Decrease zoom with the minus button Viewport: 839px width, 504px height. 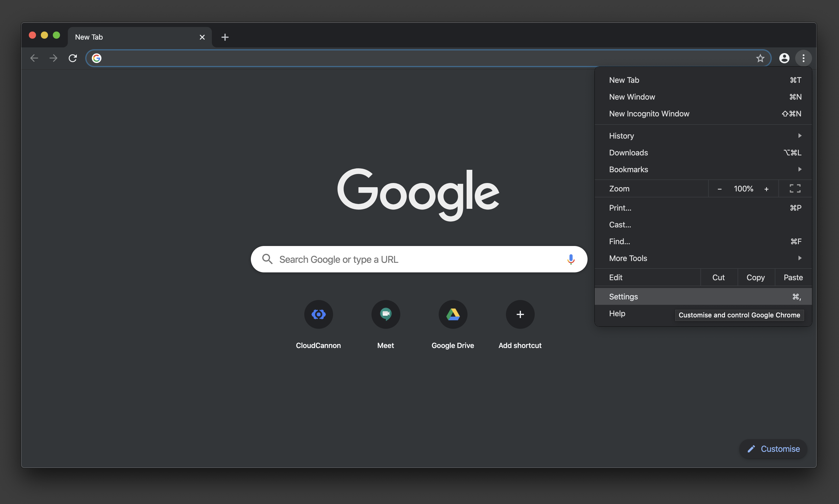(x=720, y=189)
